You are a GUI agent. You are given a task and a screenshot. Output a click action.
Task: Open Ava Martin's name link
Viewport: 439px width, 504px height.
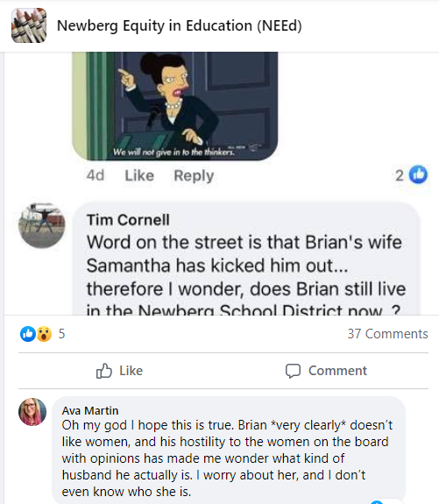click(x=90, y=410)
